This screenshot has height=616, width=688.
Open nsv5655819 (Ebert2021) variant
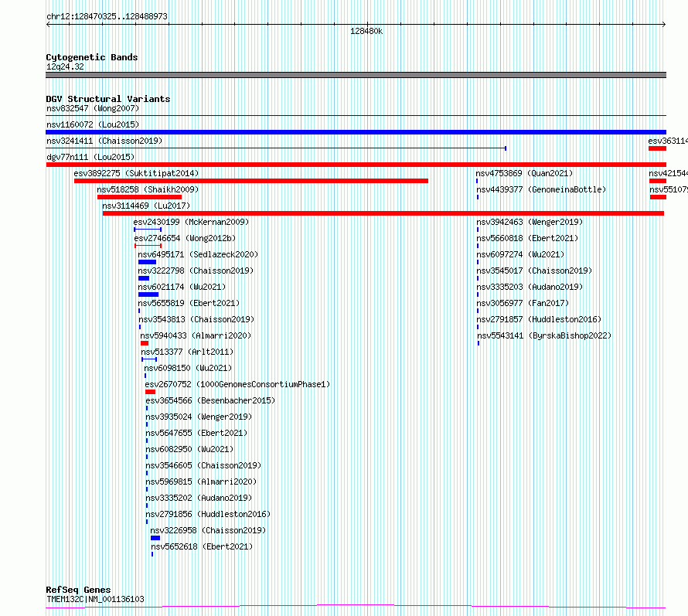pos(189,303)
